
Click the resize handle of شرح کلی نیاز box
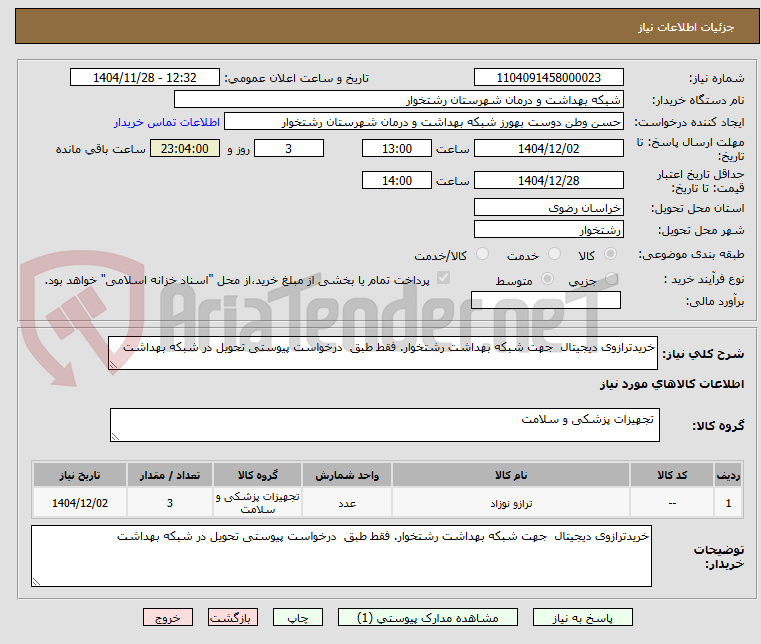tap(113, 365)
